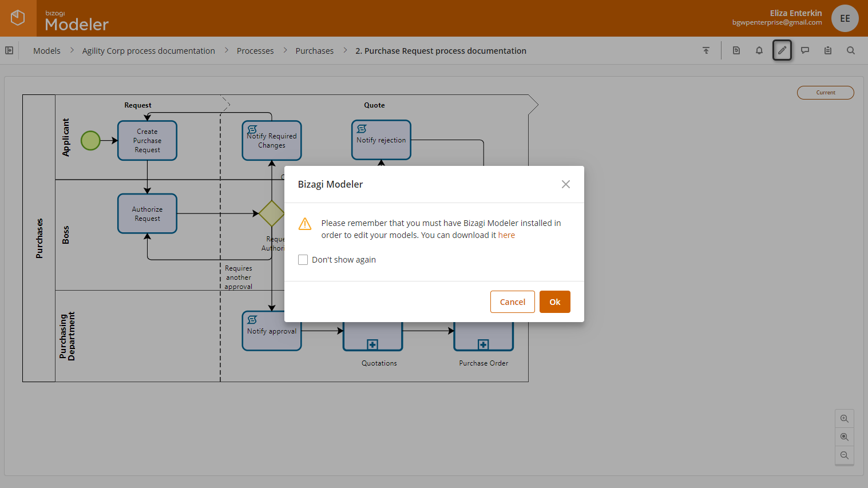Screen dimensions: 868x488
Task: Click the Quote milestone heading
Action: click(374, 105)
